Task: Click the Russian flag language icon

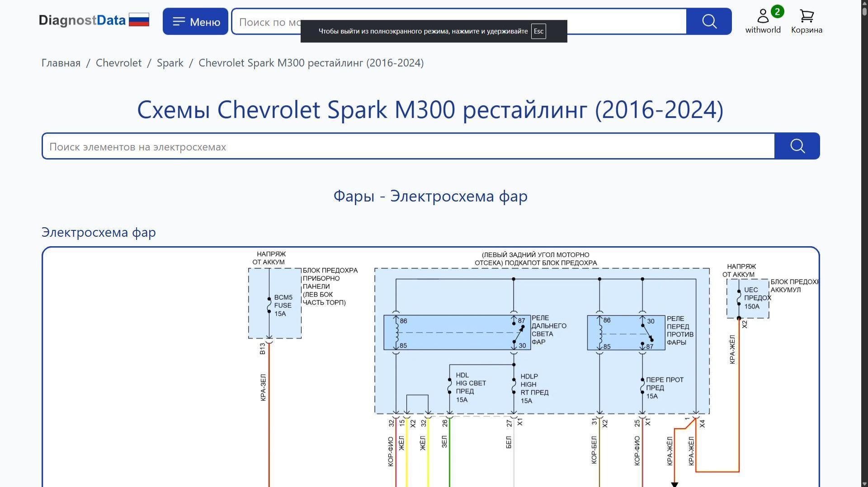Action: 139,20
